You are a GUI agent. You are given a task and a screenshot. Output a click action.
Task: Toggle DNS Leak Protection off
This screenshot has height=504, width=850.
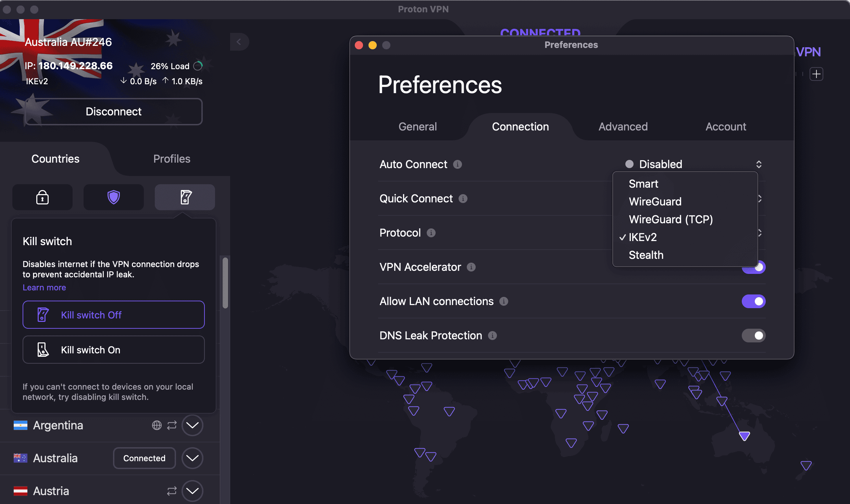tap(754, 336)
